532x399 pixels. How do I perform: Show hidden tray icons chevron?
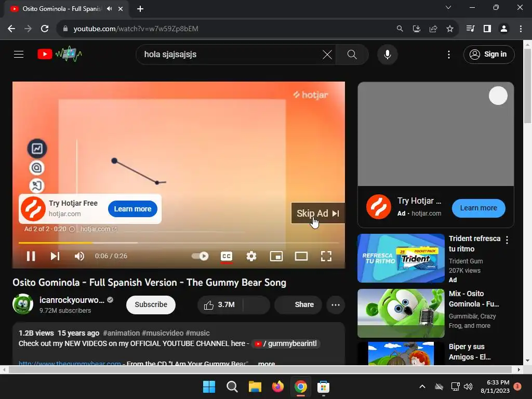click(422, 387)
